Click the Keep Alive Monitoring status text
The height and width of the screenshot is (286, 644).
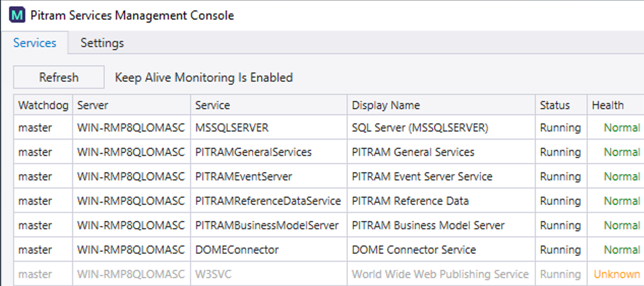tap(203, 77)
